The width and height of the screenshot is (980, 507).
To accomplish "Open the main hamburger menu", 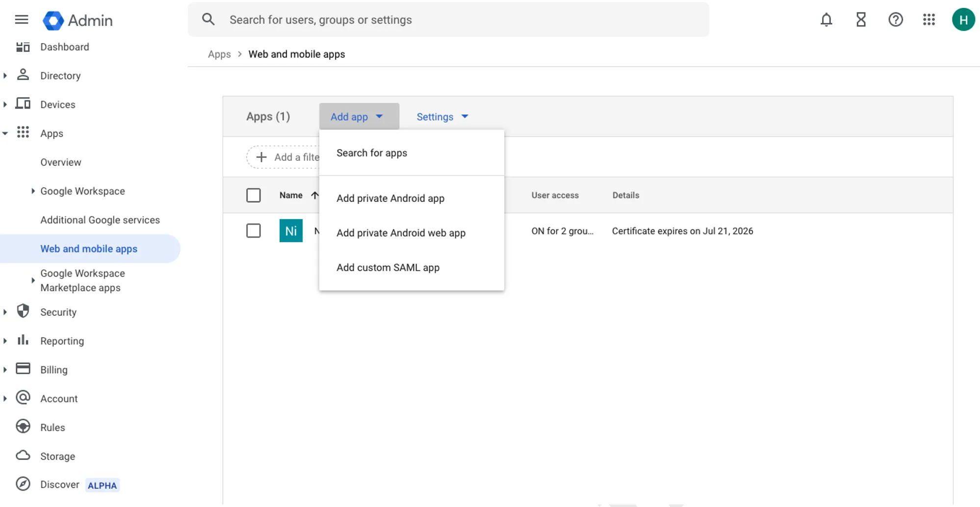I will (x=22, y=20).
